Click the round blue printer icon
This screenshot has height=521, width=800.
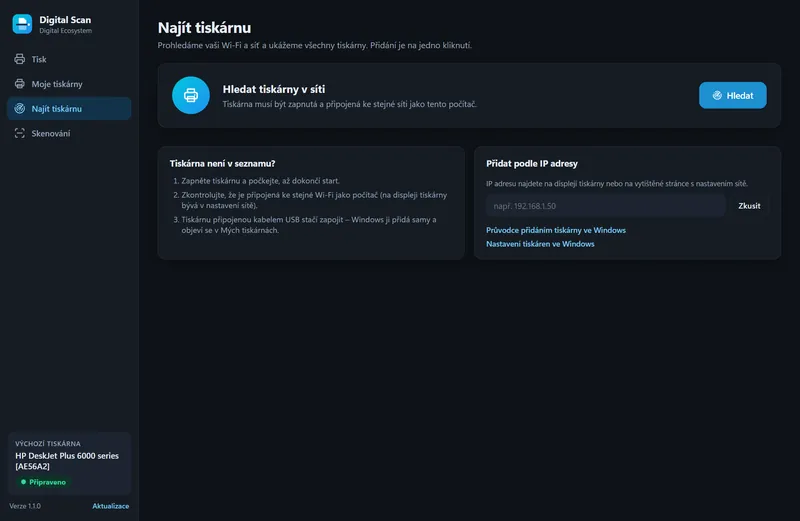[x=191, y=95]
